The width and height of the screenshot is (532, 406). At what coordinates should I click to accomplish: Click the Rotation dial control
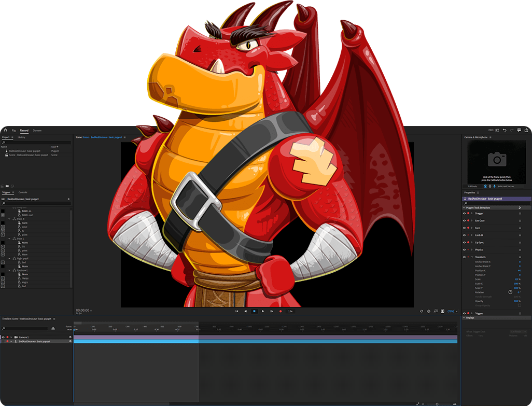coord(510,292)
